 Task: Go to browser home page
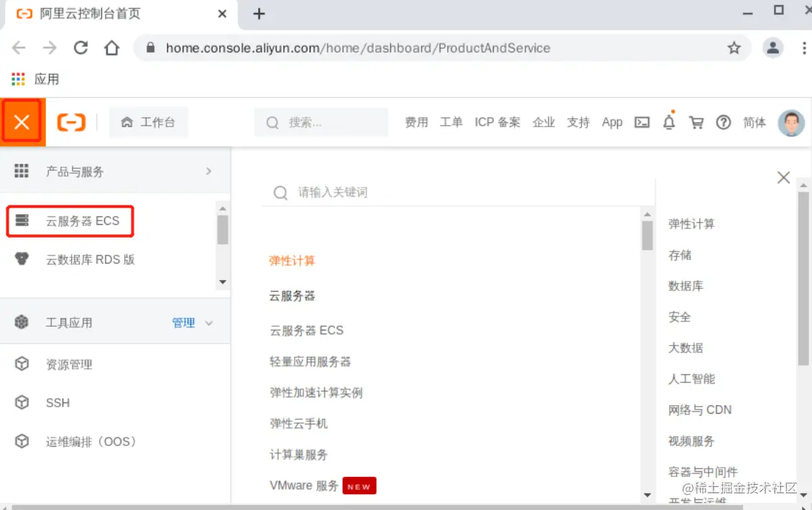(111, 47)
